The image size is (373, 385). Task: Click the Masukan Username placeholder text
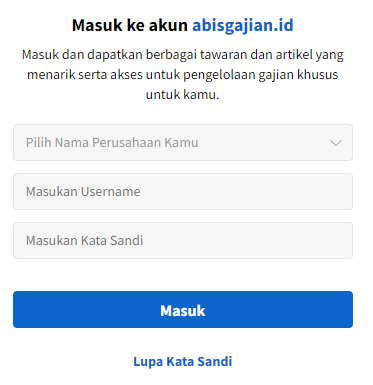point(83,192)
